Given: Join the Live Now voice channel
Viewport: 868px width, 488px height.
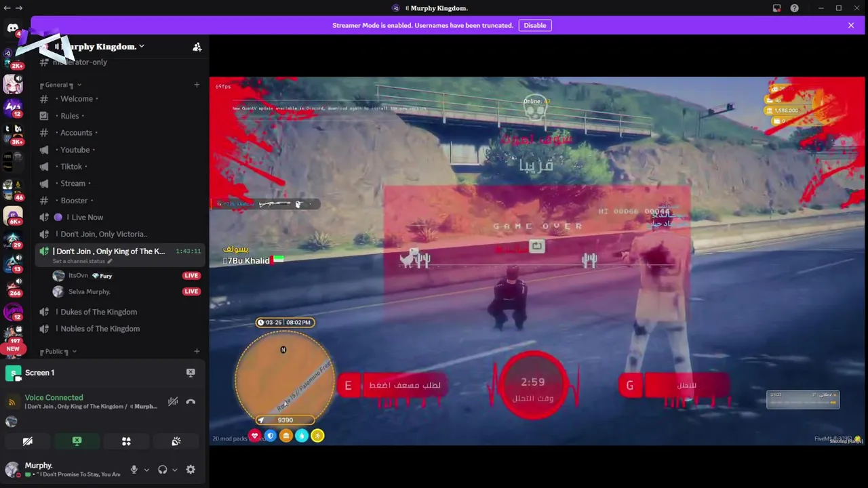Looking at the screenshot, I should pos(119,218).
